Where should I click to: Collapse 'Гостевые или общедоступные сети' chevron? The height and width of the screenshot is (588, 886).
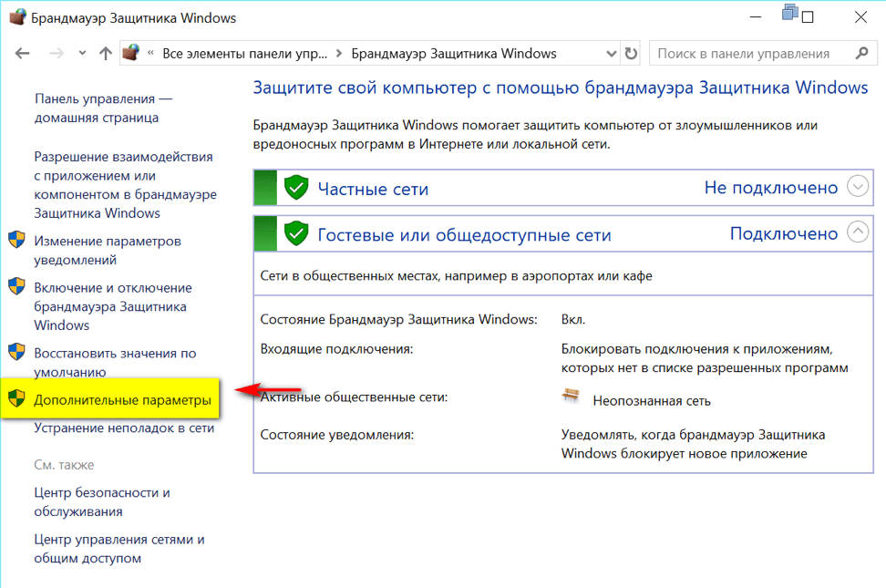click(x=858, y=232)
